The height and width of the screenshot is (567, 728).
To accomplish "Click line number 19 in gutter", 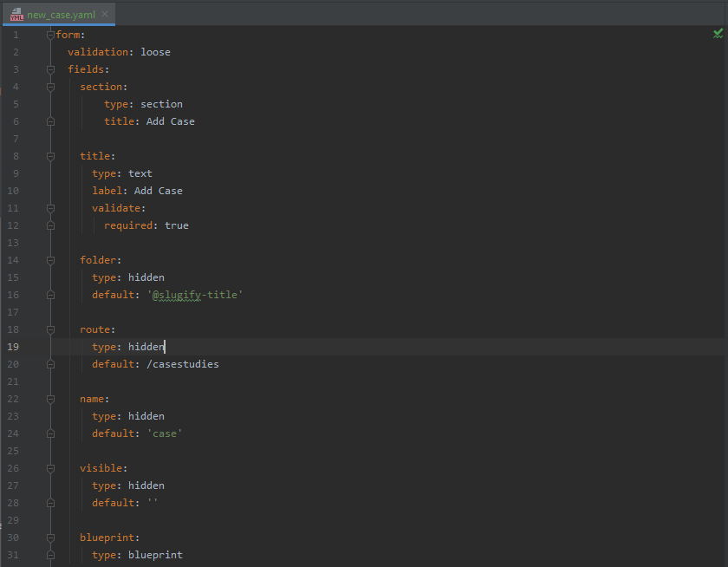I will (13, 347).
